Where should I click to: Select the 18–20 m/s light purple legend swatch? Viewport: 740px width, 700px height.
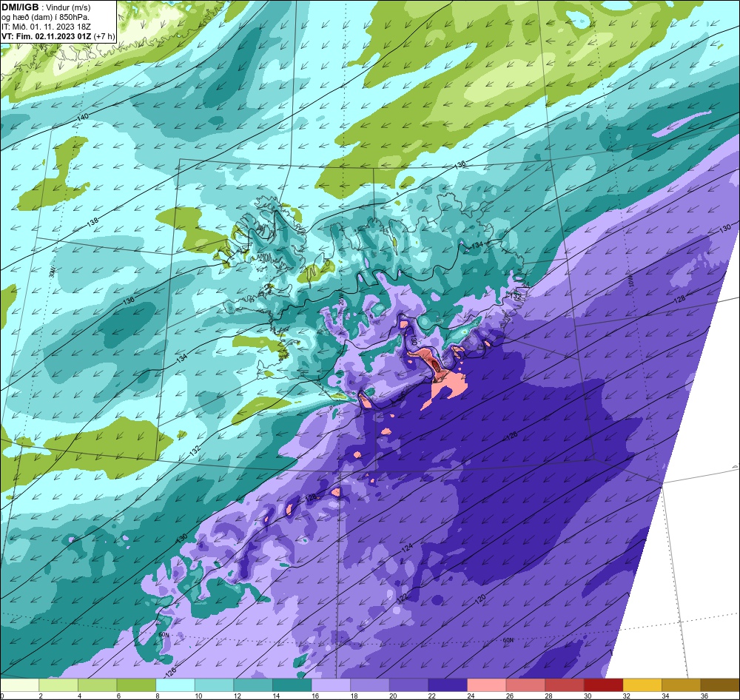click(370, 685)
